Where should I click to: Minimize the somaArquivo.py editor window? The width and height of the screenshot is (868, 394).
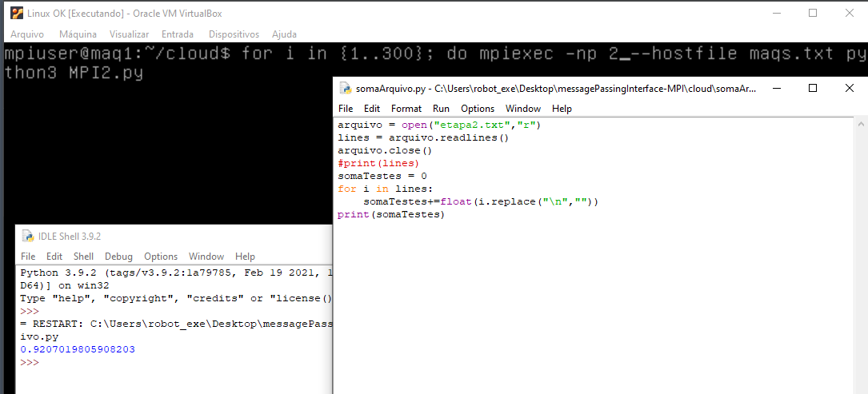pyautogui.click(x=776, y=88)
